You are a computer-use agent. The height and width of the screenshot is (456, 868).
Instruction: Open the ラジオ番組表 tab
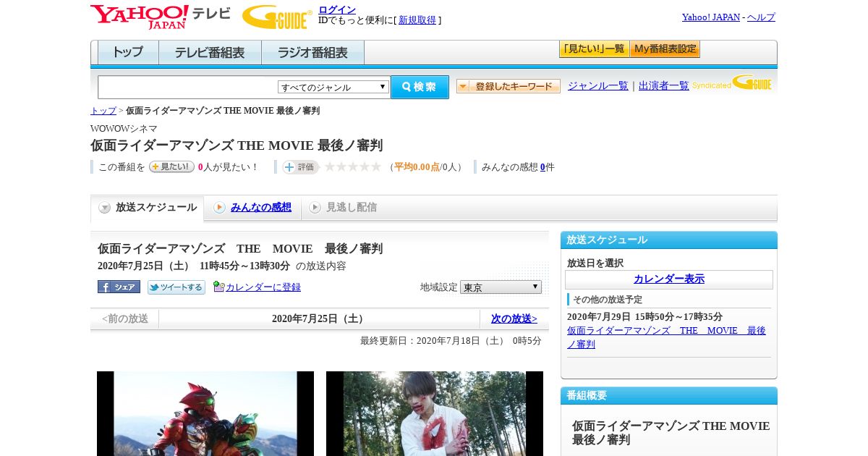click(313, 53)
